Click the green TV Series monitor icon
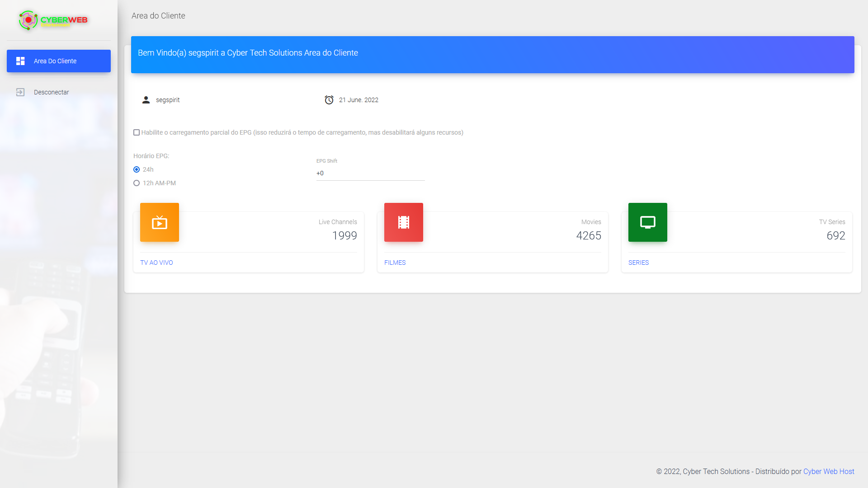Viewport: 868px width, 488px height. [x=647, y=222]
